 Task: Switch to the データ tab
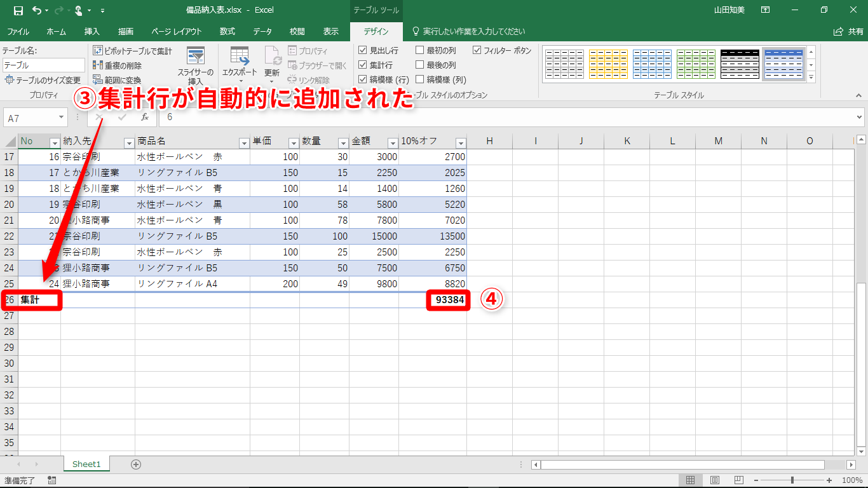point(262,32)
